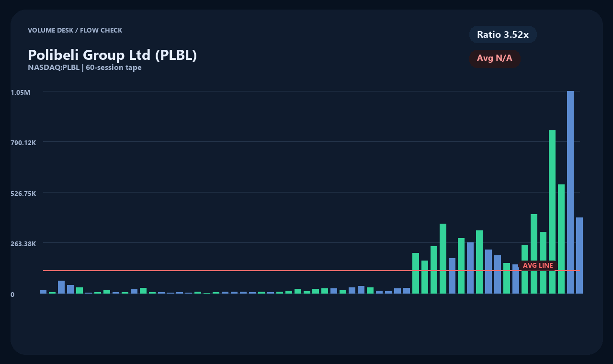Select the AVG LINE label tag
The height and width of the screenshot is (364, 613).
click(x=538, y=265)
